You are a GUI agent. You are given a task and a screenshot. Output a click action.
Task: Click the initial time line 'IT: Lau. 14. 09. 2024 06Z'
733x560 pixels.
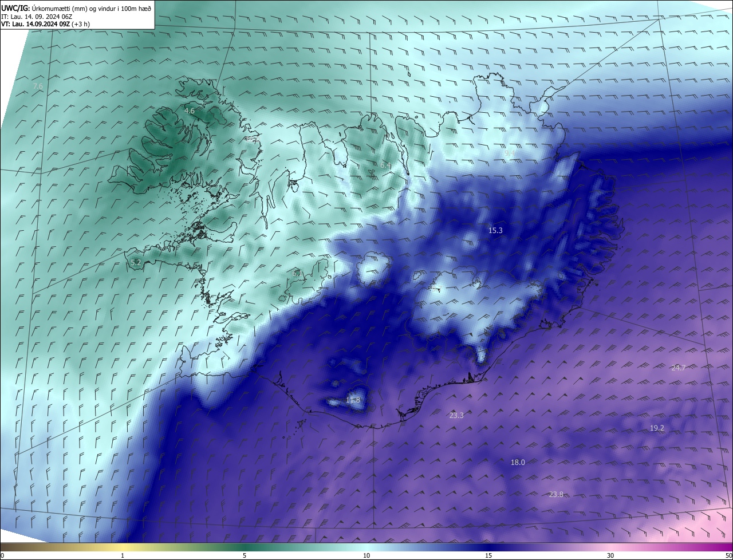(x=36, y=16)
